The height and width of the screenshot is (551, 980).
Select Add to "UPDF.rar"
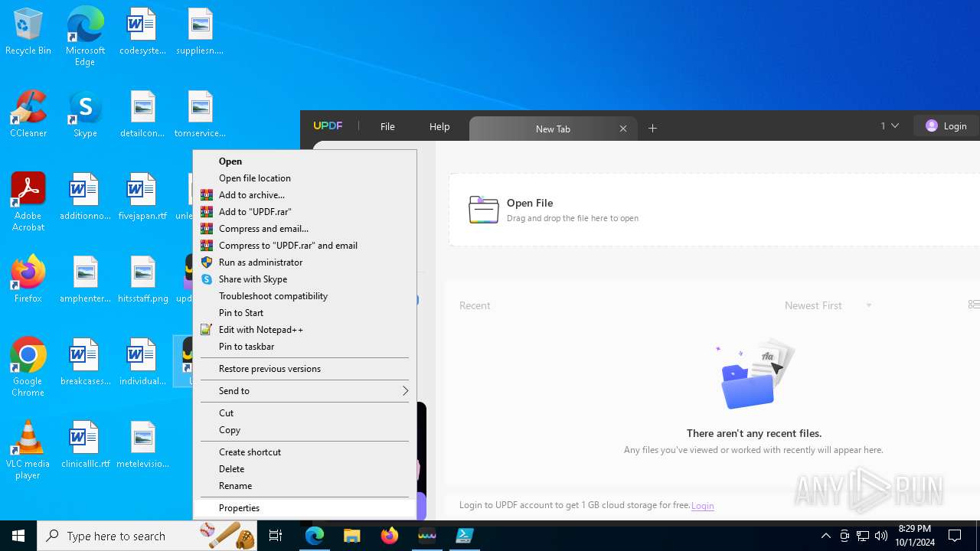(x=305, y=212)
